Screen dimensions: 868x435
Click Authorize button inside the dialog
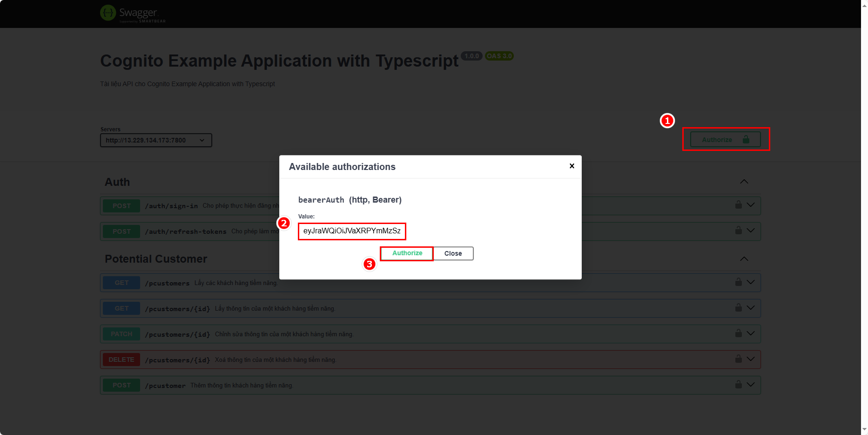(x=407, y=253)
